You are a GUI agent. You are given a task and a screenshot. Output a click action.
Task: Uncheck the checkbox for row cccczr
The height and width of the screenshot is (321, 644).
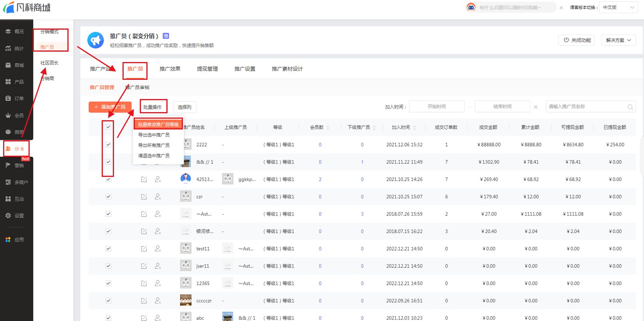(x=108, y=301)
